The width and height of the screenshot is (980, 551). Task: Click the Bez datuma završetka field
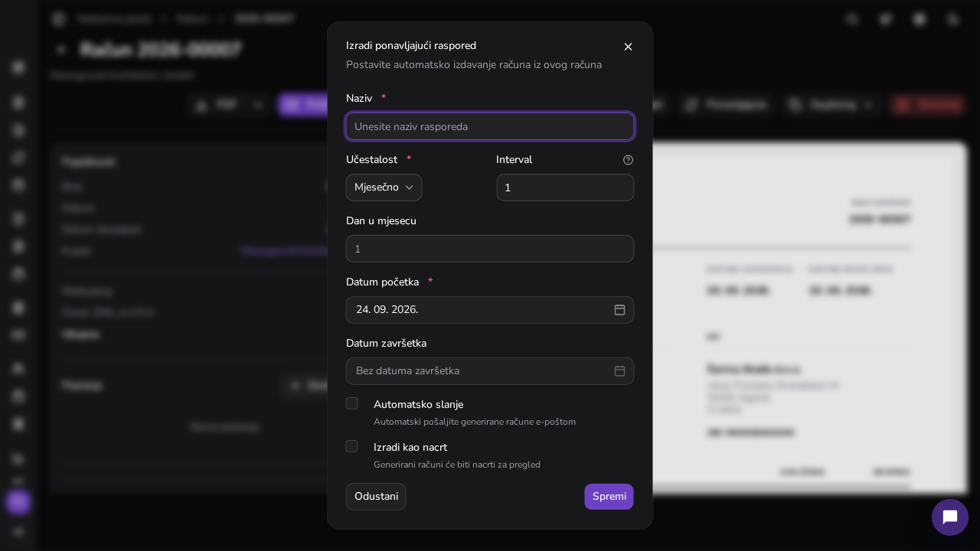pos(490,371)
